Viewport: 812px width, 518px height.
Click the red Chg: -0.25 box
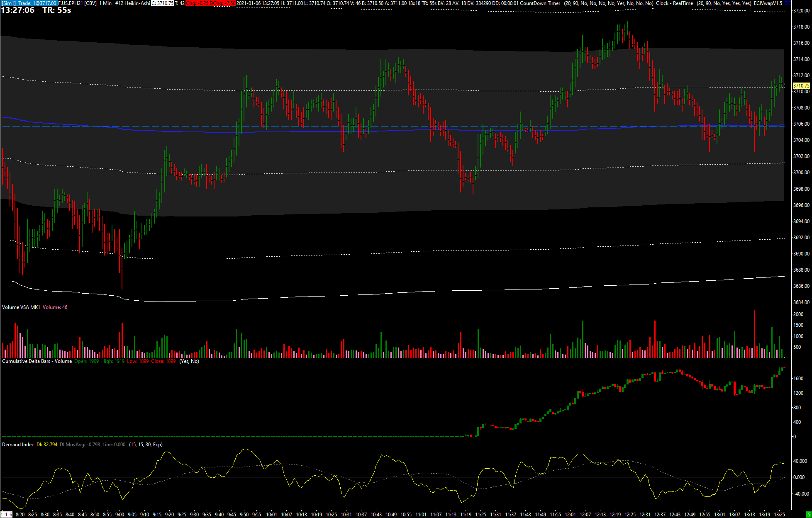(x=197, y=3)
